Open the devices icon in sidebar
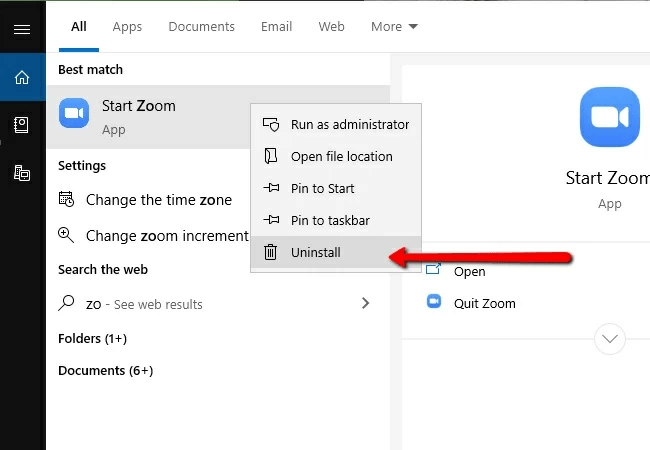The height and width of the screenshot is (450, 650). 22,173
